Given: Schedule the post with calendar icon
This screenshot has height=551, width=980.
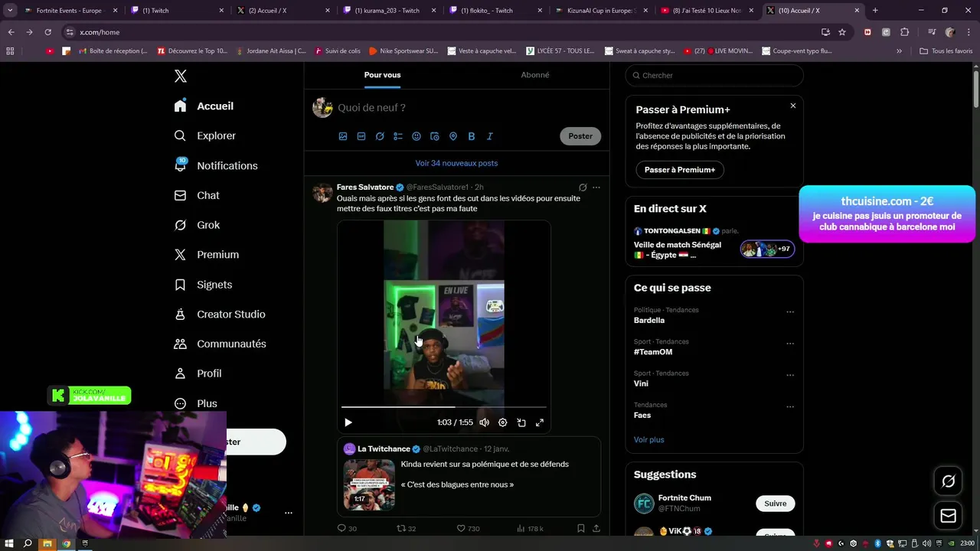Looking at the screenshot, I should 435,136.
